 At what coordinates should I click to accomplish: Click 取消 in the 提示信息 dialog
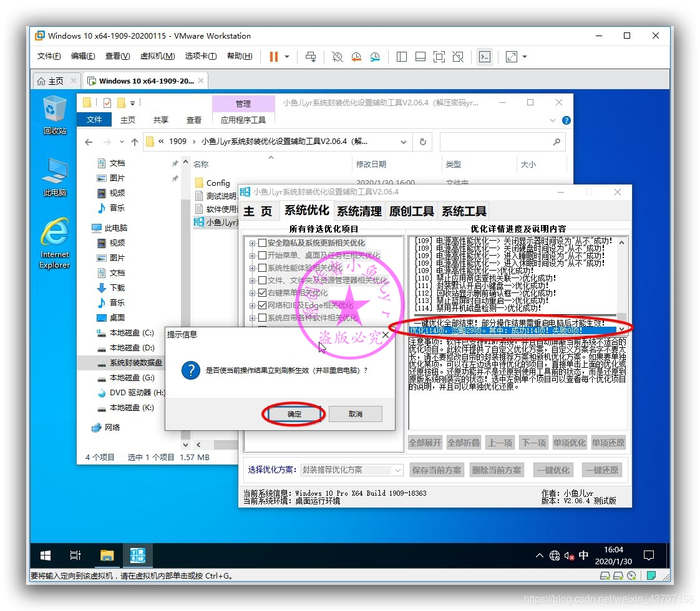tap(356, 415)
